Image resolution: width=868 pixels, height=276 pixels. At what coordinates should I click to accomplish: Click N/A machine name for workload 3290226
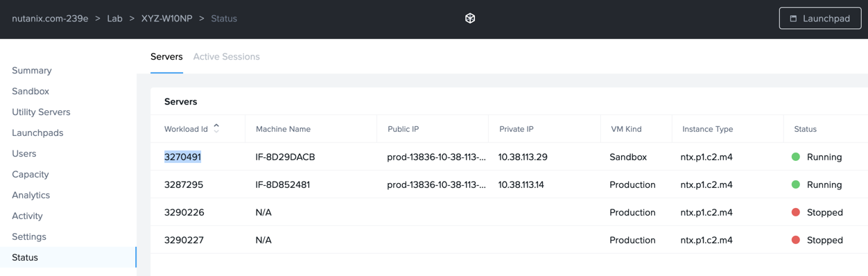coord(263,212)
